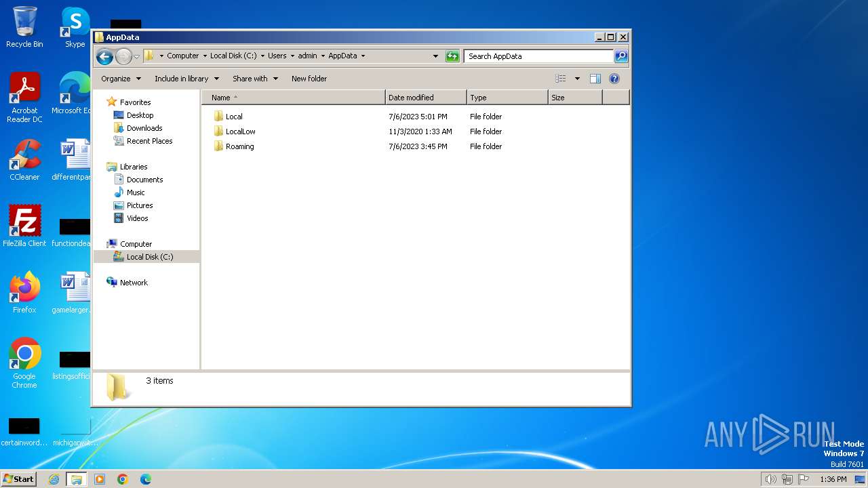This screenshot has height=488, width=868.
Task: Select CCleaner desktop shortcut
Action: click(x=24, y=161)
